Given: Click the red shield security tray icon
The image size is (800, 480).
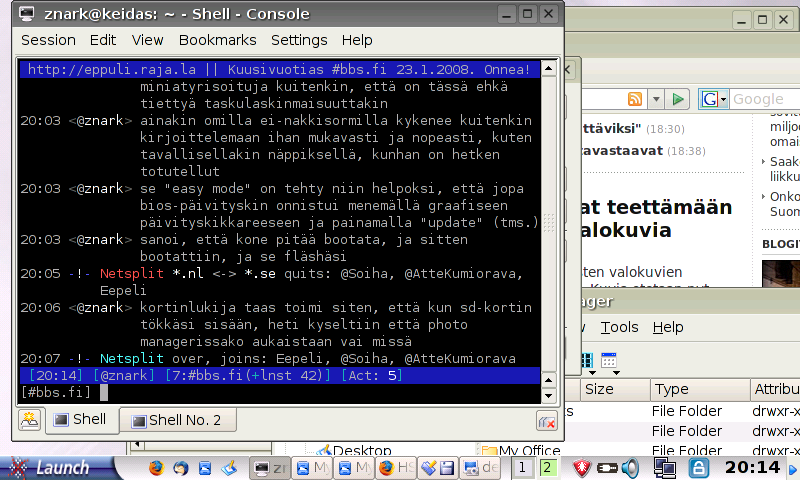Looking at the screenshot, I should 582,468.
